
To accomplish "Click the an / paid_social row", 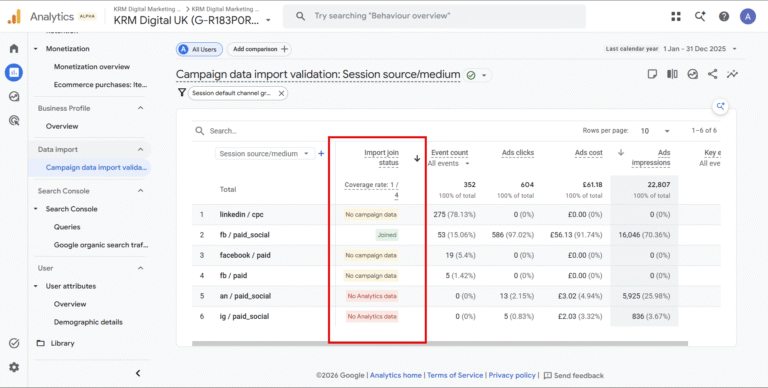I will tap(456, 296).
